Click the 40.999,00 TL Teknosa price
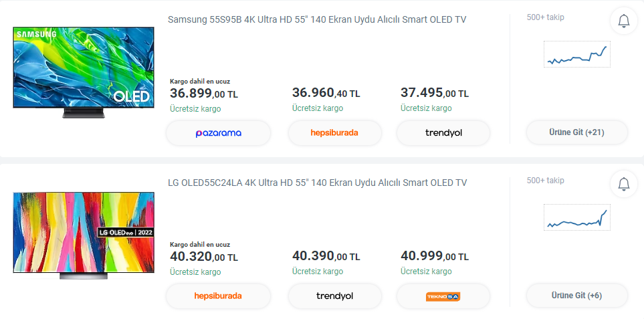This screenshot has width=644, height=319. [x=435, y=256]
